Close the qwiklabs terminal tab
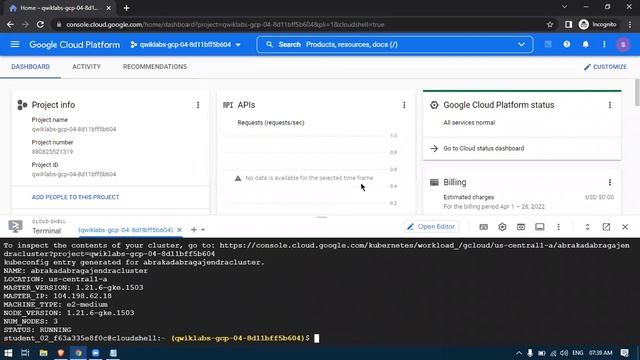Image resolution: width=640 pixels, height=360 pixels. point(179,230)
